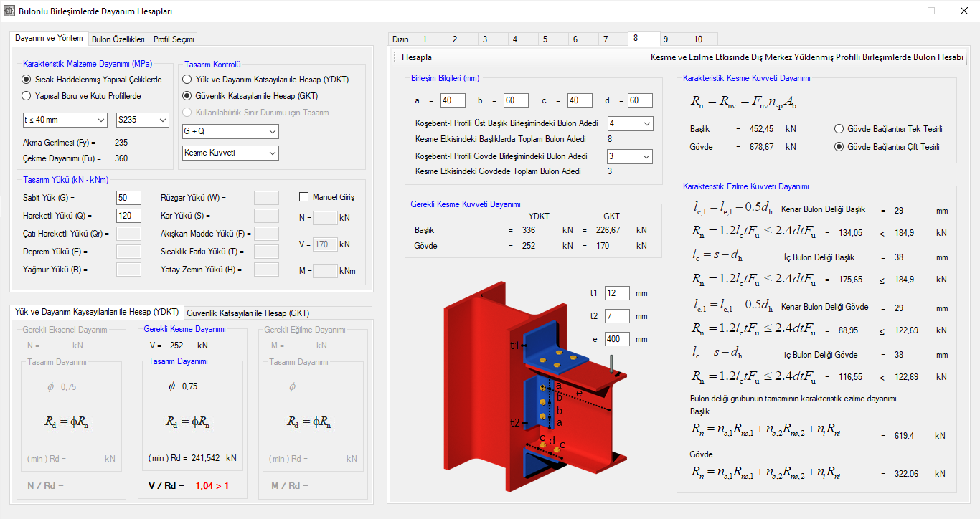Image resolution: width=980 pixels, height=519 pixels.
Task: Open the Kesme Kuvveti dropdown
Action: coord(230,153)
